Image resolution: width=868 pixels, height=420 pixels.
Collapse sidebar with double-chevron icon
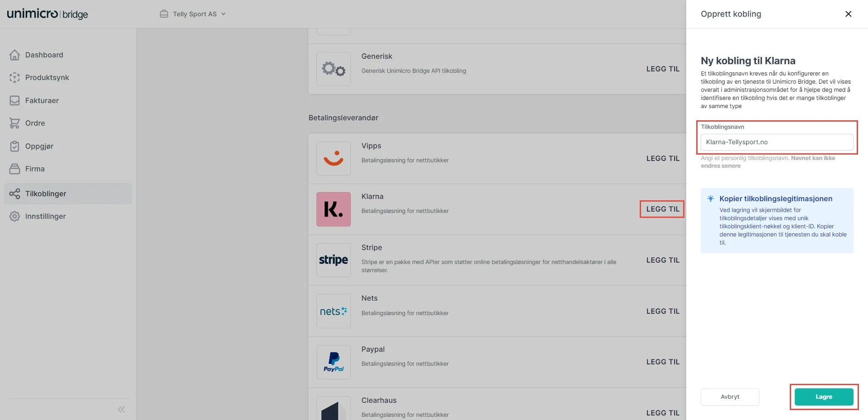point(121,410)
